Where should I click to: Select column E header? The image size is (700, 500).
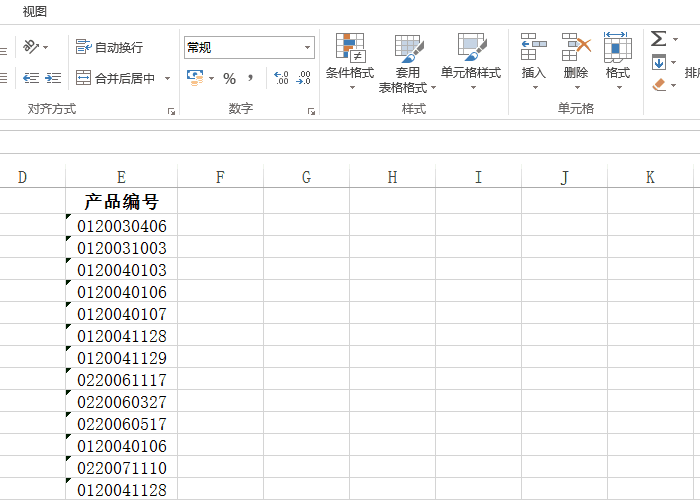(121, 177)
